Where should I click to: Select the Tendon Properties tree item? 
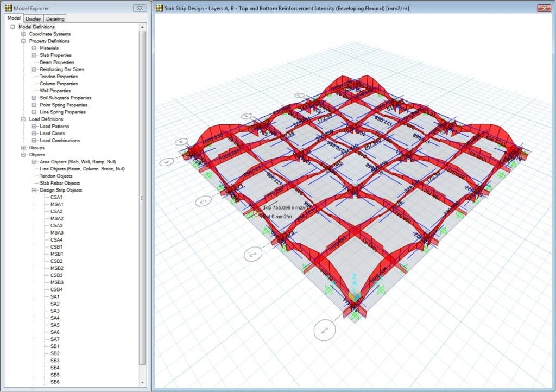point(59,77)
